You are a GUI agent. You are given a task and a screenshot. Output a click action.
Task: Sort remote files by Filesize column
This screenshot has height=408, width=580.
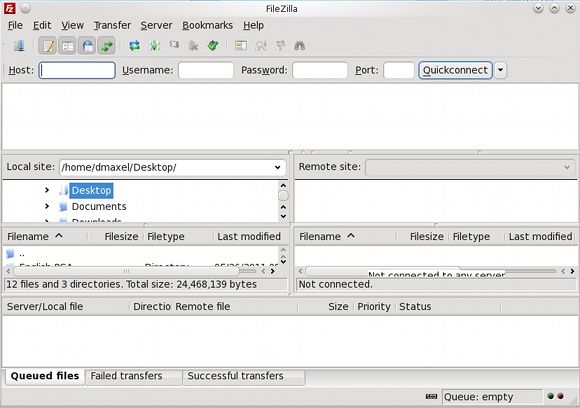[423, 236]
